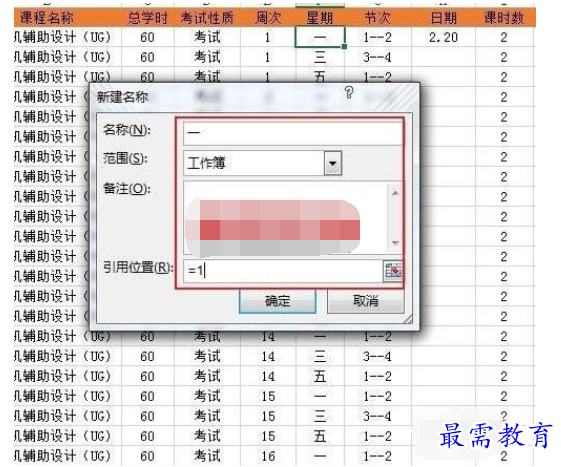Confirm with the 确定 button
Screen dimensions: 561x467
click(277, 301)
